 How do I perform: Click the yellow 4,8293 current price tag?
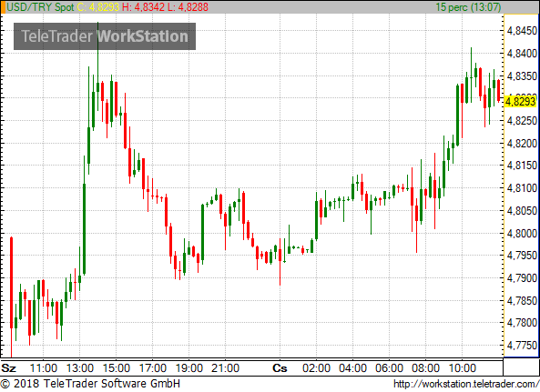520,102
